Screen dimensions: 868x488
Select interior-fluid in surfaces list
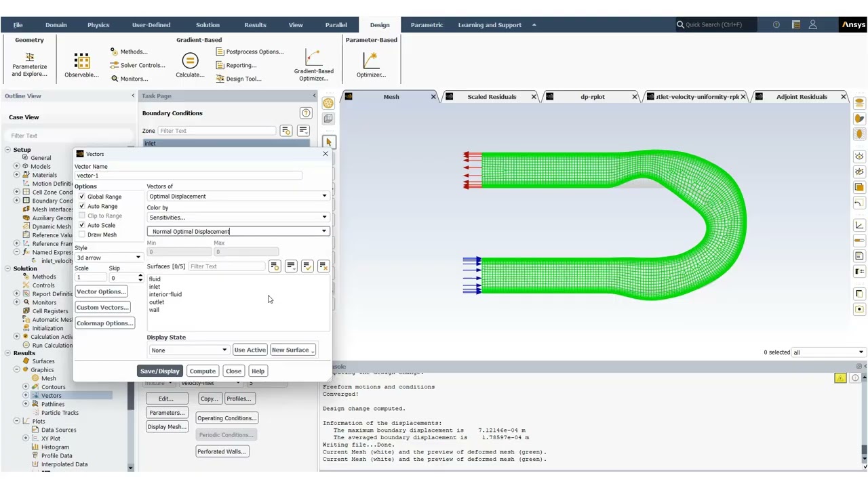click(165, 294)
